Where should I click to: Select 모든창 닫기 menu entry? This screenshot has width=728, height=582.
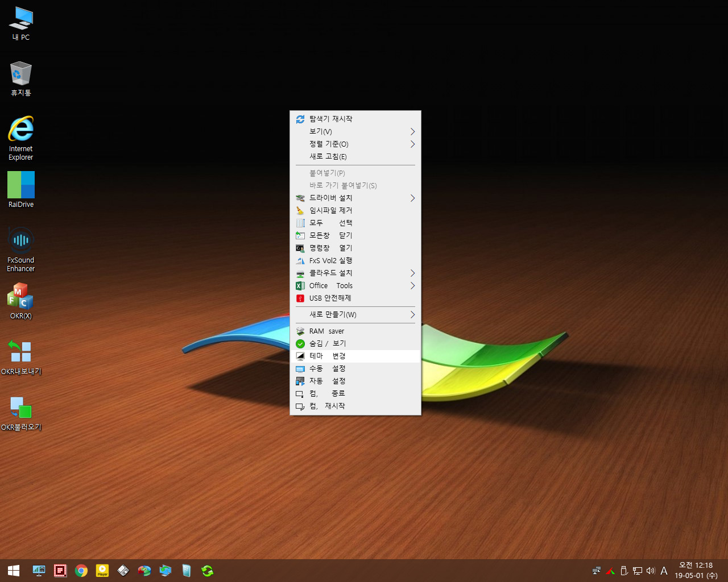coord(355,235)
